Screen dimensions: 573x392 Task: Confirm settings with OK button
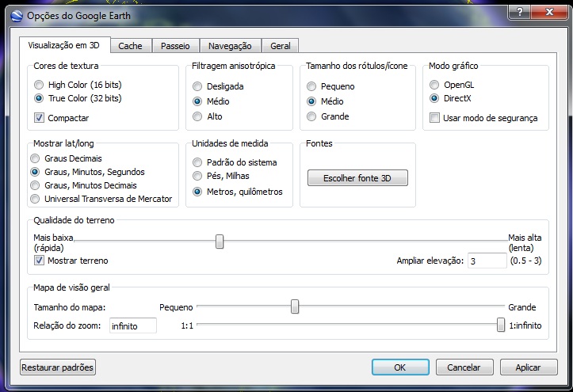point(400,367)
